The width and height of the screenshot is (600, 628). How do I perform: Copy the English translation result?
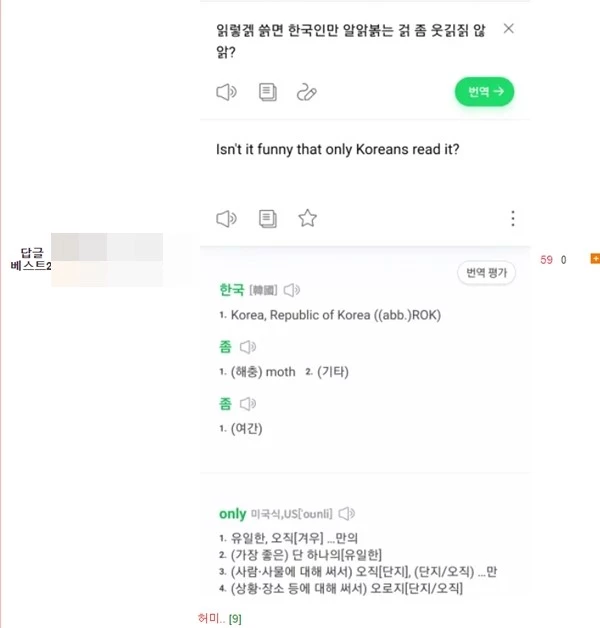(x=267, y=218)
